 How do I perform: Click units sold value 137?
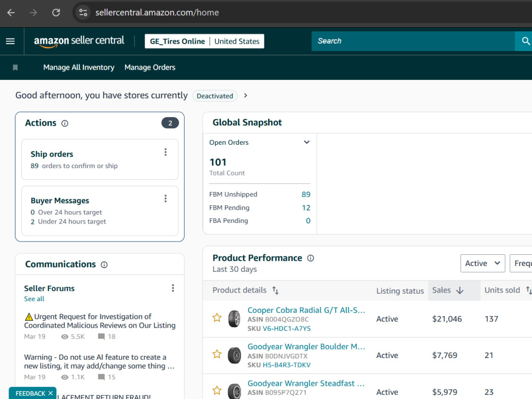coord(491,319)
